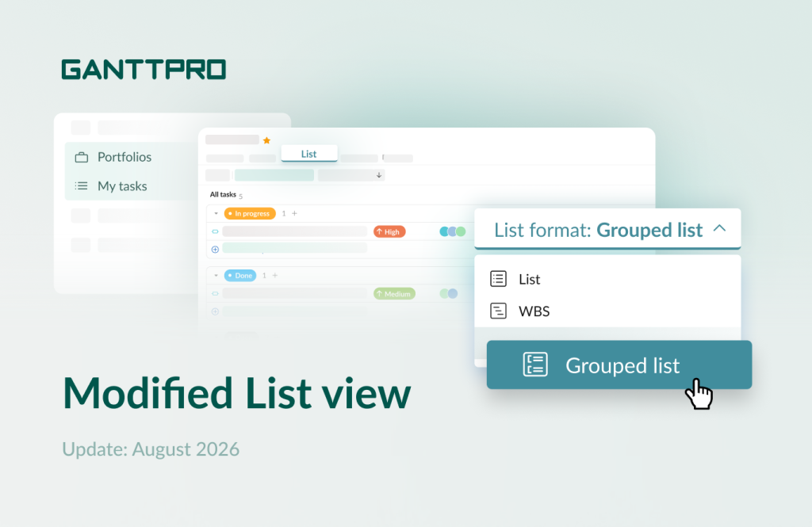Click the Modified List view heading

(236, 393)
